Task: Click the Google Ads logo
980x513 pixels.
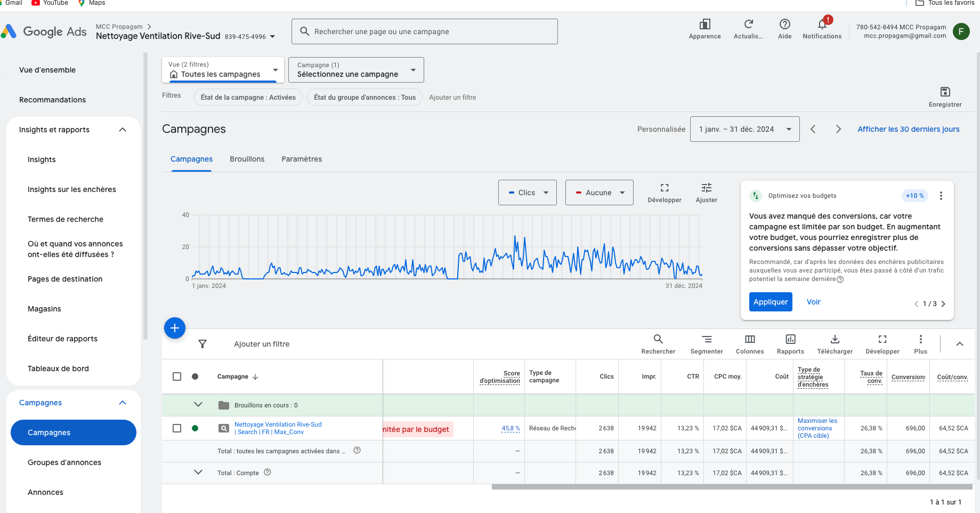Action: point(44,31)
